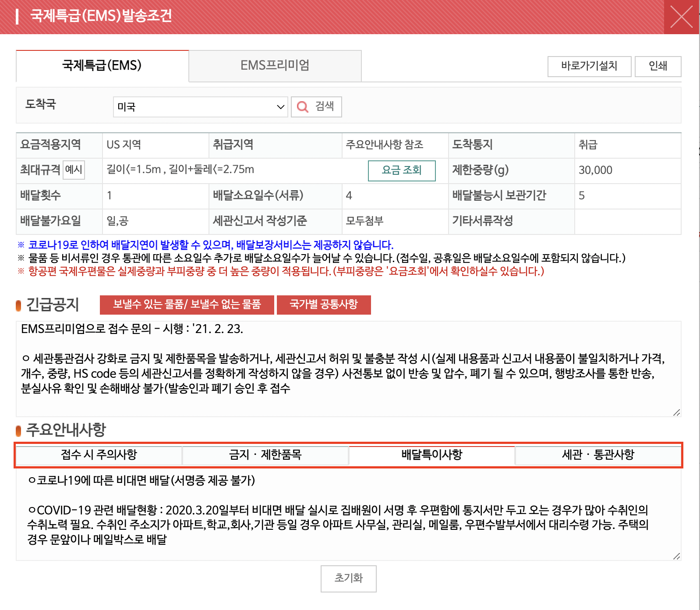Image resolution: width=700 pixels, height=610 pixels.
Task: Grab the resize handle of 긴급공지 text area
Action: 677,412
